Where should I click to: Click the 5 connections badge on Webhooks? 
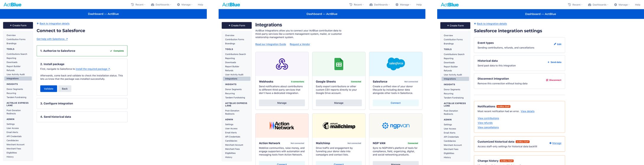click(x=297, y=82)
